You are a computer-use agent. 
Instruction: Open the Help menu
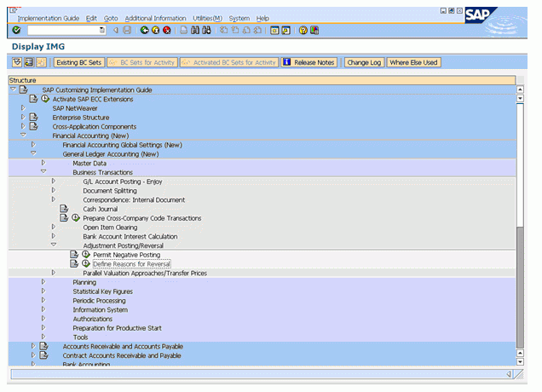262,18
